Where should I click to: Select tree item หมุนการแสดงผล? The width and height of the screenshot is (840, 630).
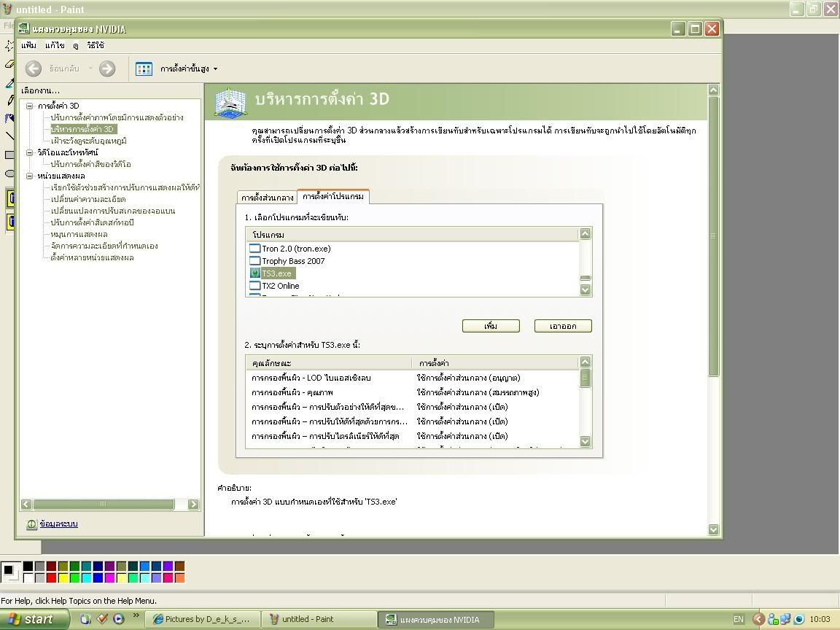[x=79, y=234]
